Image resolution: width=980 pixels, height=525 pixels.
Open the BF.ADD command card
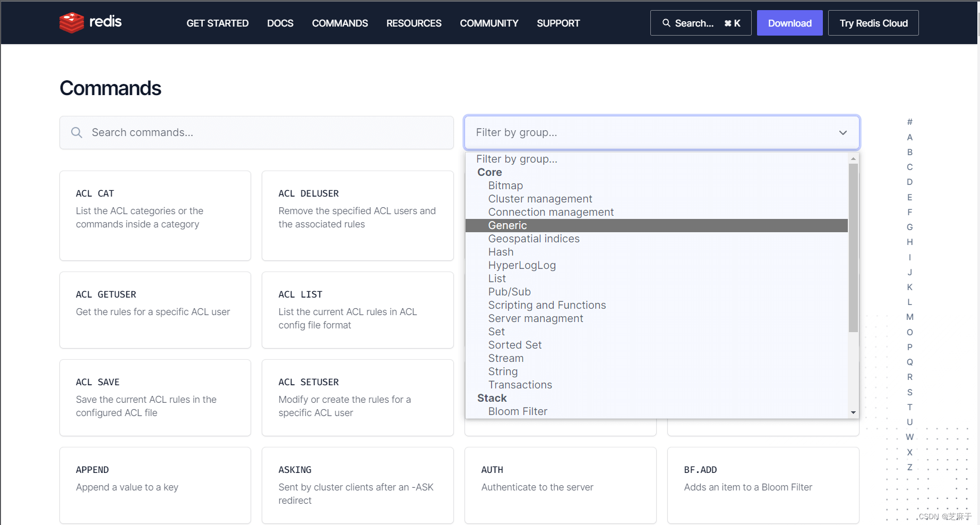[x=763, y=486]
